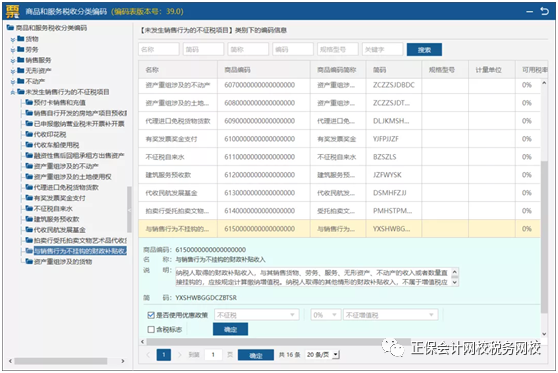Image resolution: width=558 pixels, height=373 pixels.
Task: Click the 可用税率 column header
Action: tap(532, 70)
